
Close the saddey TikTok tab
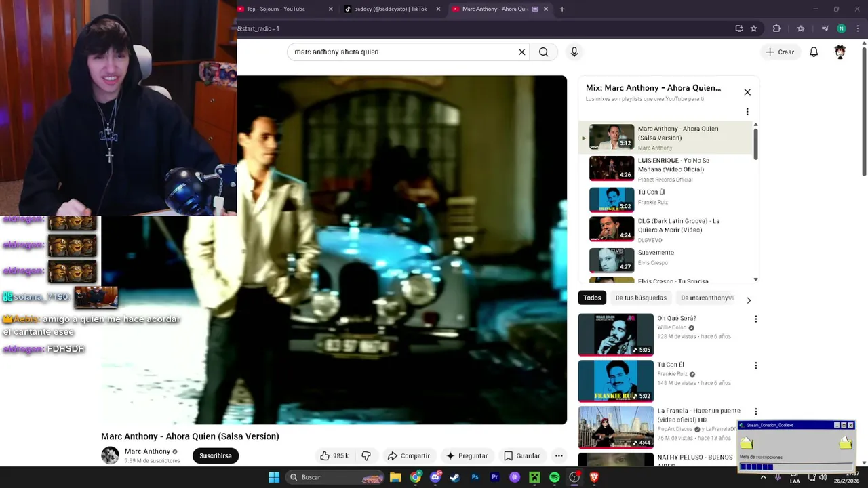(438, 9)
